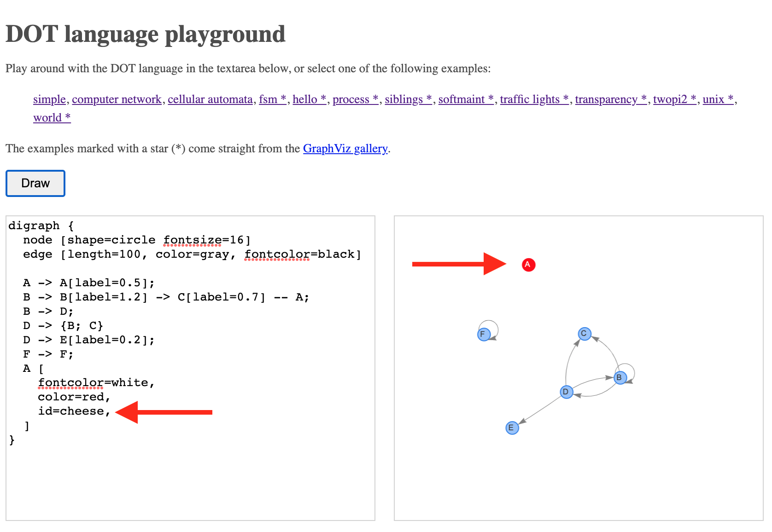This screenshot has width=772, height=532.
Task: Open the fsm example
Action: tap(272, 99)
